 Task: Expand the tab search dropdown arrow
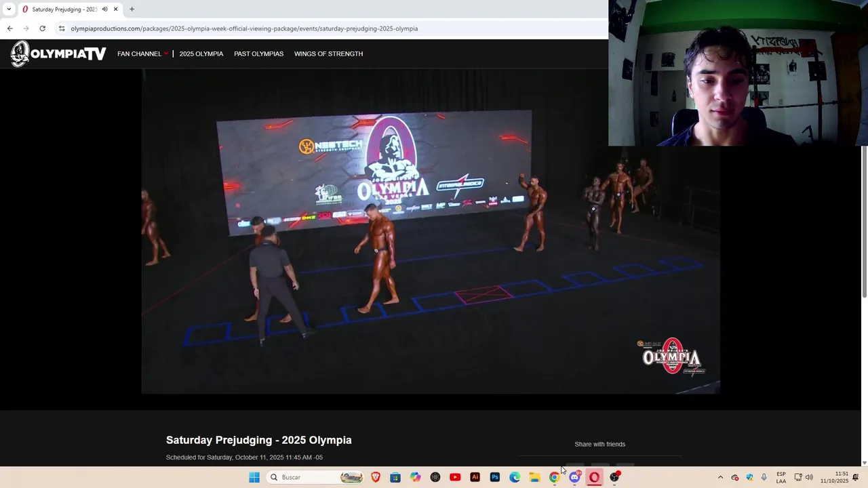click(9, 9)
